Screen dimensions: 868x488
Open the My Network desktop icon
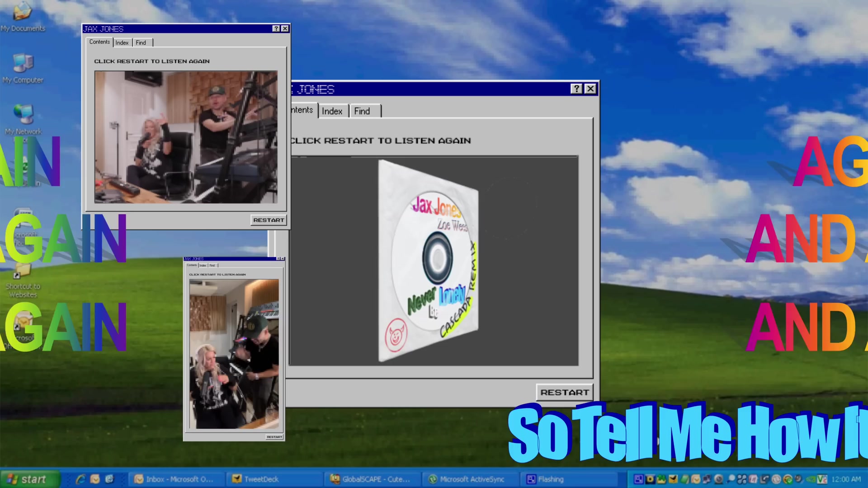23,119
